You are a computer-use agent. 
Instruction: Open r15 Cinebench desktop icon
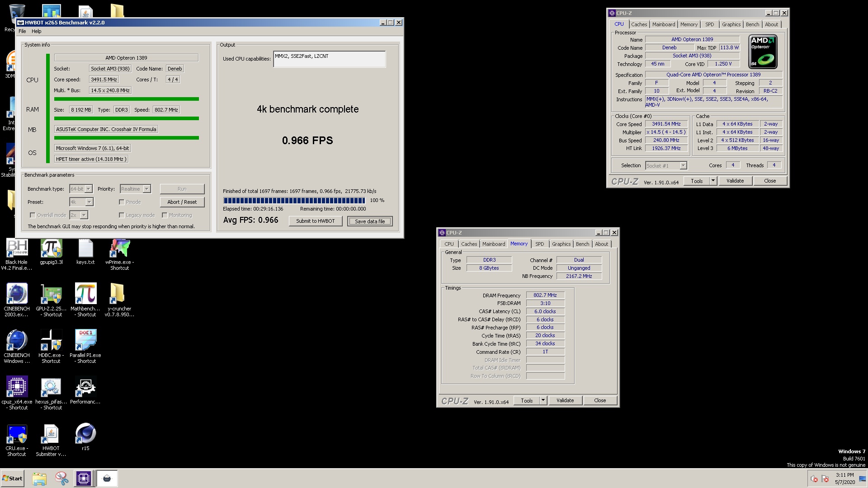(x=85, y=437)
